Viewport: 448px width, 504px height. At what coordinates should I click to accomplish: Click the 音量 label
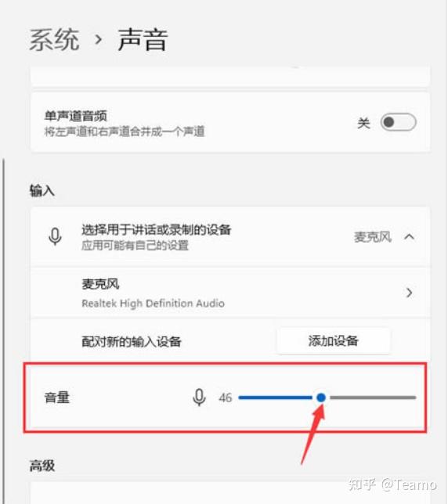pos(57,398)
